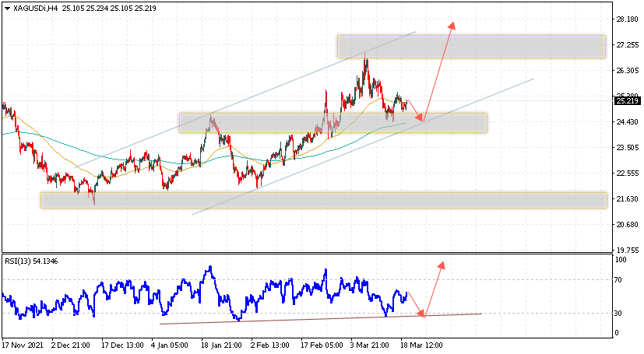Click the RSI 0 level label
Viewport: 644px width, 354px height.
[x=617, y=333]
